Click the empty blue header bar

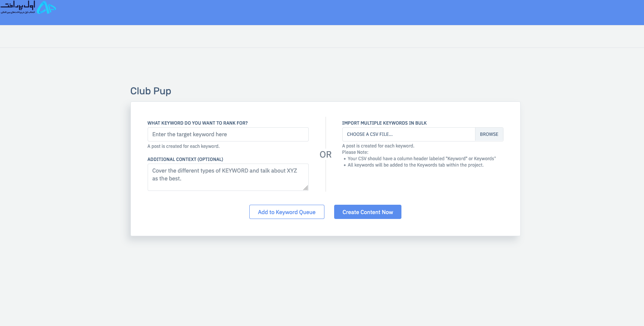click(336, 12)
